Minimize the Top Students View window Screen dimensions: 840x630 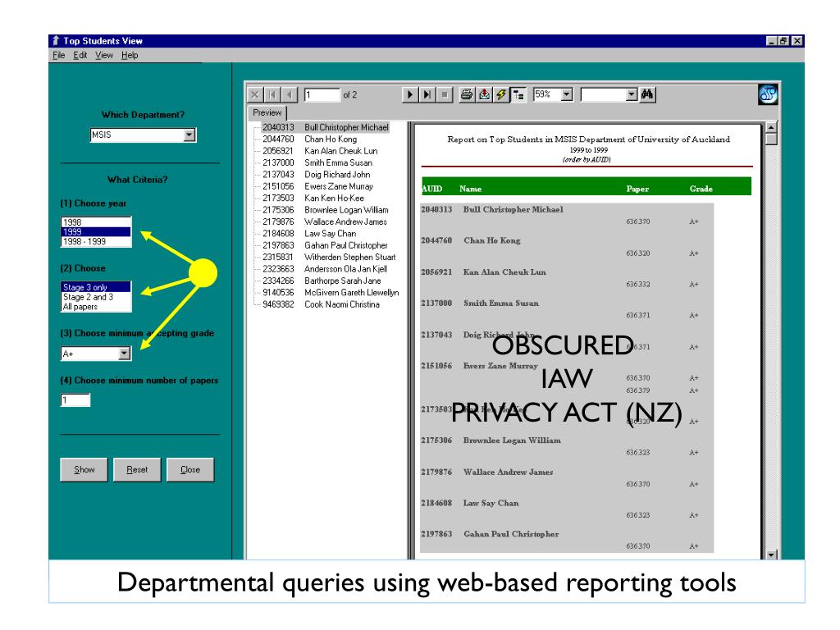pos(771,41)
